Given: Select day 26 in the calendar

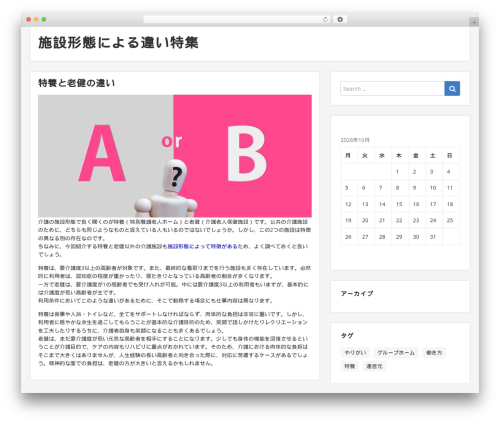Looking at the screenshot, I should pos(348,237).
